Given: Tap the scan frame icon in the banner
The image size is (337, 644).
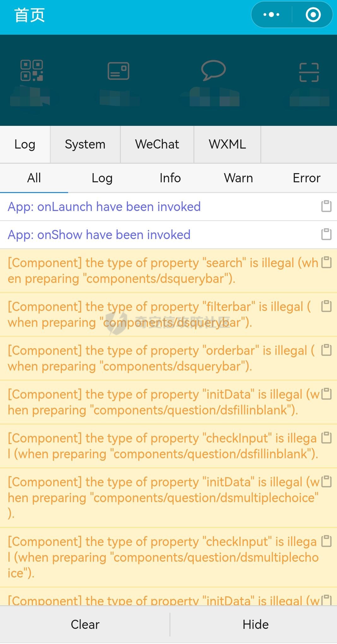Looking at the screenshot, I should pyautogui.click(x=309, y=72).
